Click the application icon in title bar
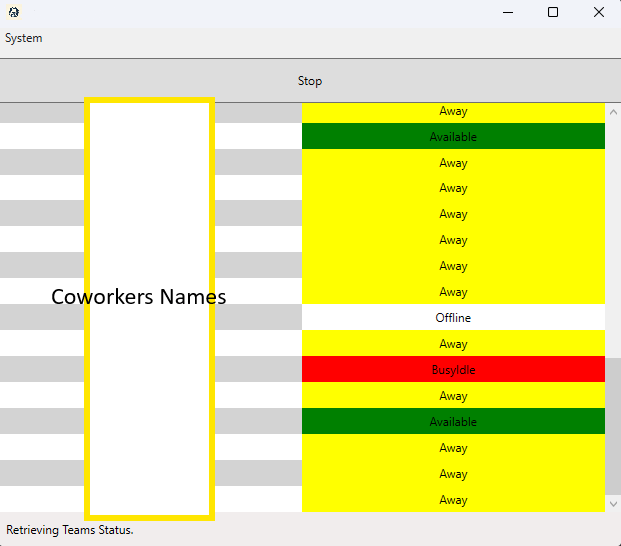The image size is (621, 546). pos(14,13)
